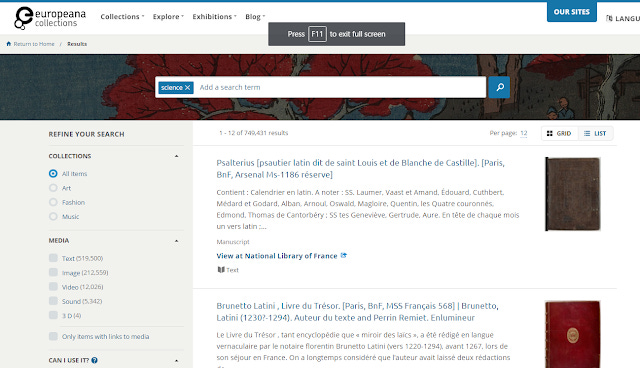
Task: Open the Can I Use It help icon
Action: click(94, 360)
